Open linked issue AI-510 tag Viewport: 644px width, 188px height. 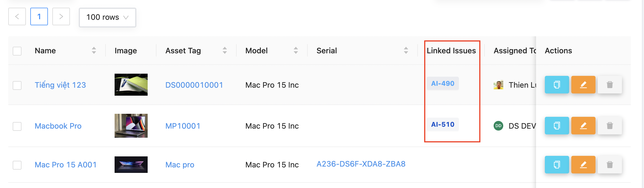click(x=443, y=125)
